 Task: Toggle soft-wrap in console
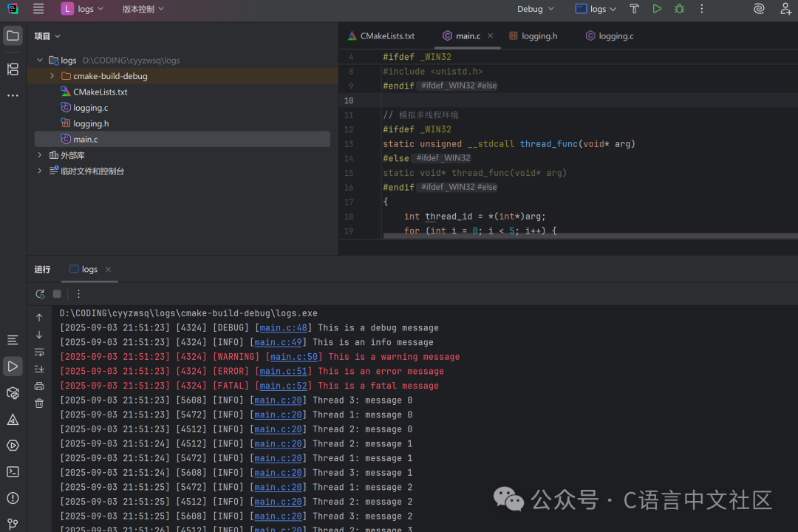(39, 352)
